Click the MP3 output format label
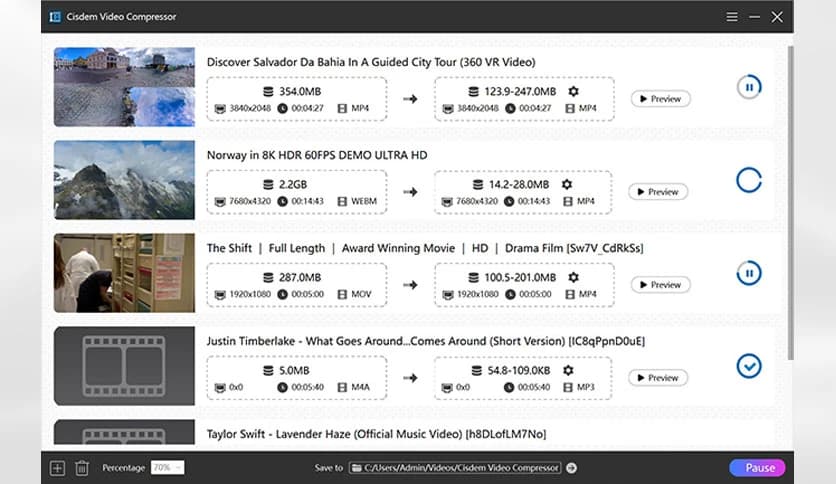The image size is (836, 484). (x=586, y=387)
